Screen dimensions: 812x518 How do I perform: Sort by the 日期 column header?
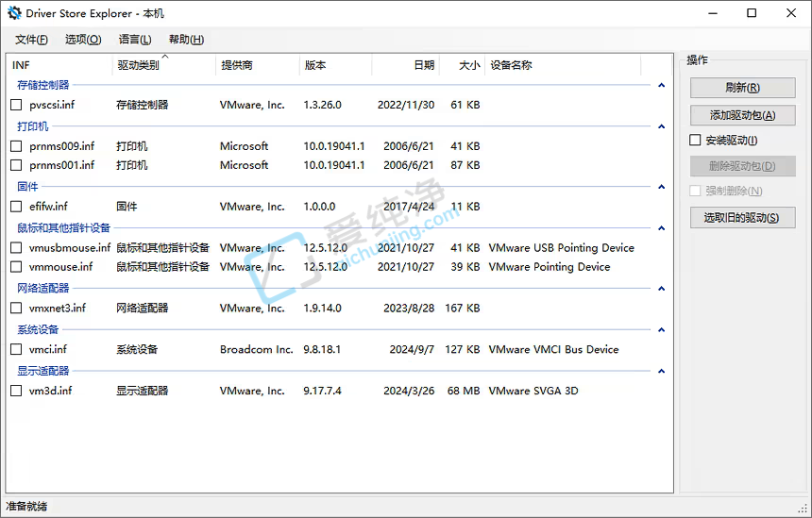(x=405, y=65)
